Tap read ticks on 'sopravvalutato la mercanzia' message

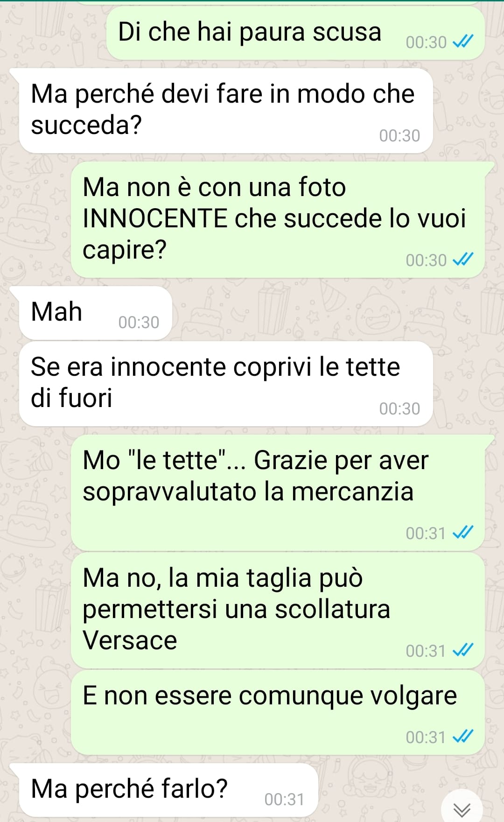tap(463, 533)
